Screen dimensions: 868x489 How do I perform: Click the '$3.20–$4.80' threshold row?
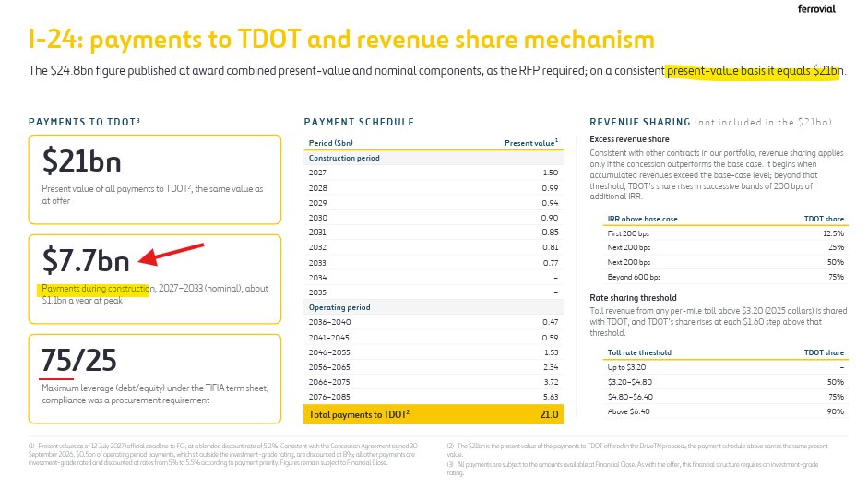[x=725, y=382]
